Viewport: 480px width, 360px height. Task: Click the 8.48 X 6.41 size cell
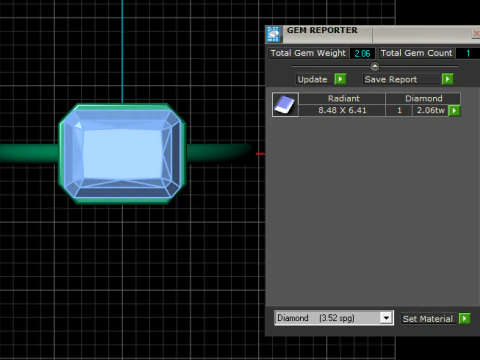point(342,110)
